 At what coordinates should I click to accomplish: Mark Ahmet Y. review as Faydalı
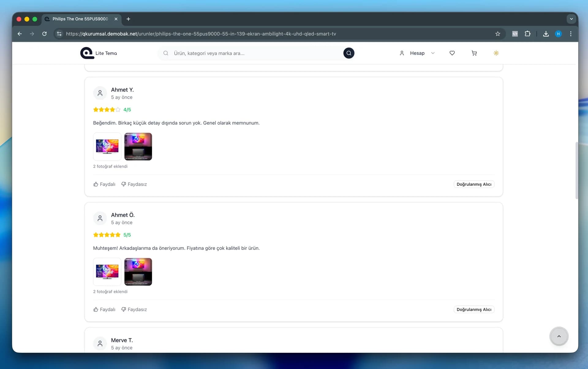pyautogui.click(x=104, y=184)
